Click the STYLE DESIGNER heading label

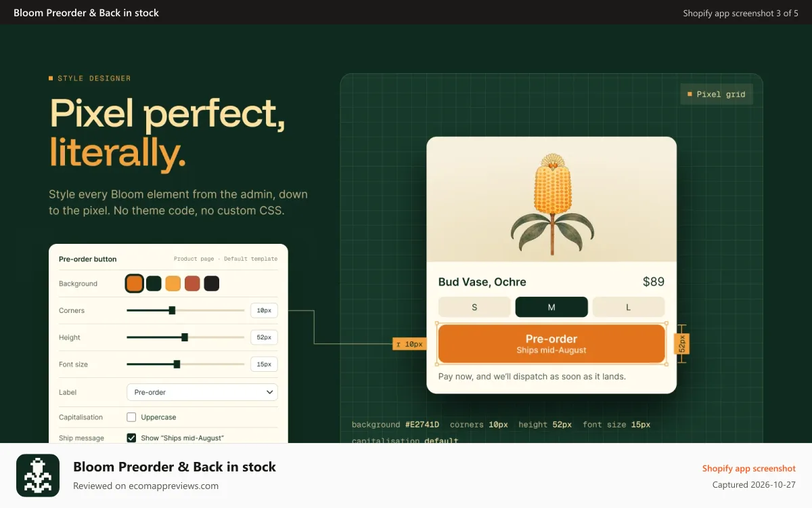click(94, 79)
